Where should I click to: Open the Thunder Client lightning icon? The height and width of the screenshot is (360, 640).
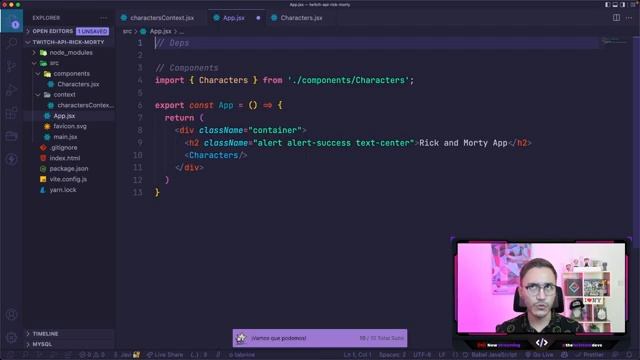click(11, 159)
